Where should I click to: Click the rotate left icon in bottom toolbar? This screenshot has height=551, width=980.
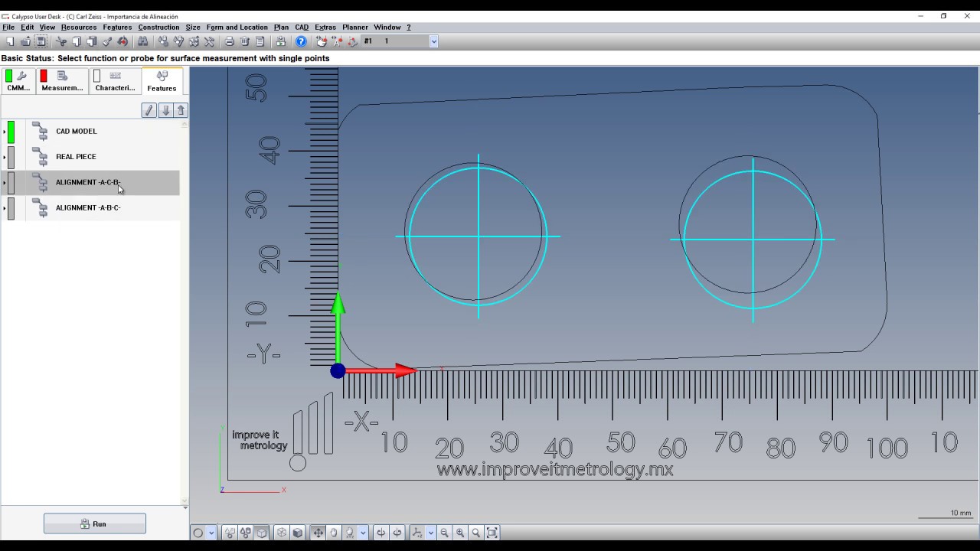(x=381, y=533)
